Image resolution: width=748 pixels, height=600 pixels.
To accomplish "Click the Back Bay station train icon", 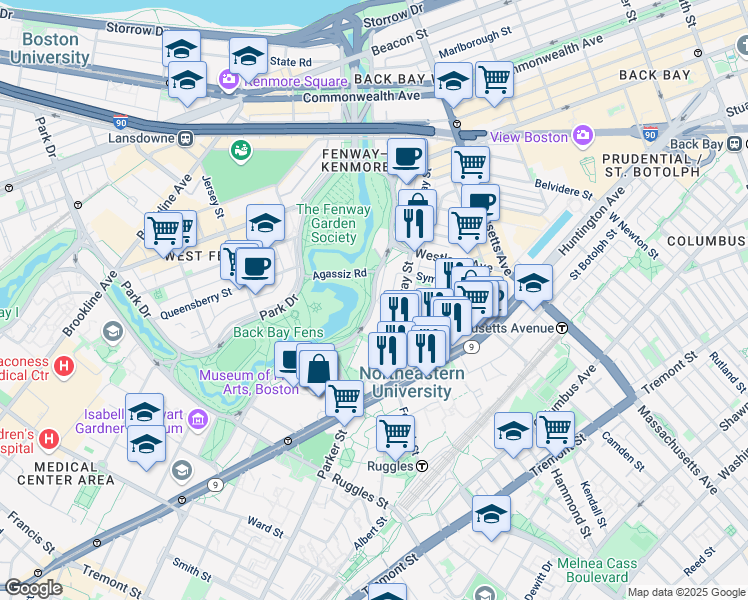I will 734,144.
